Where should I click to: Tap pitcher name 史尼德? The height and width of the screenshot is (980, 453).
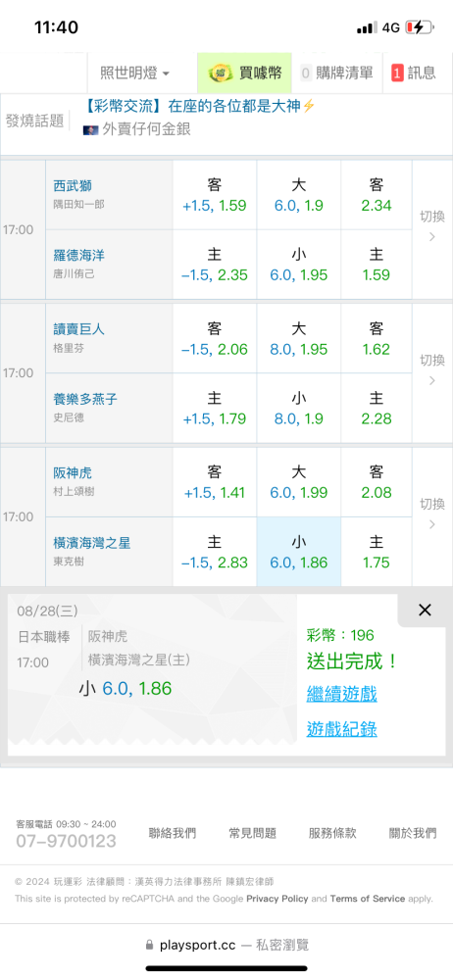point(68,417)
